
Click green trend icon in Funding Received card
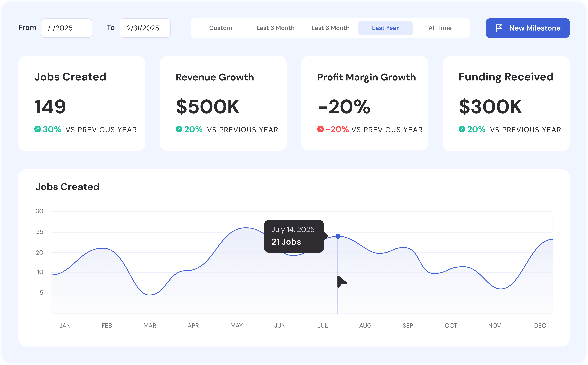[462, 129]
